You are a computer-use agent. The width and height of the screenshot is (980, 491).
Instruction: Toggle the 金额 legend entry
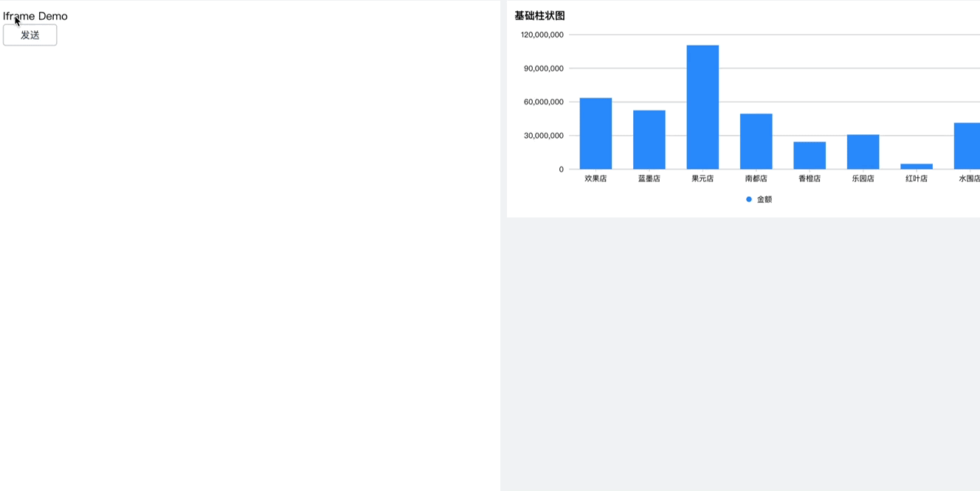[x=763, y=198]
